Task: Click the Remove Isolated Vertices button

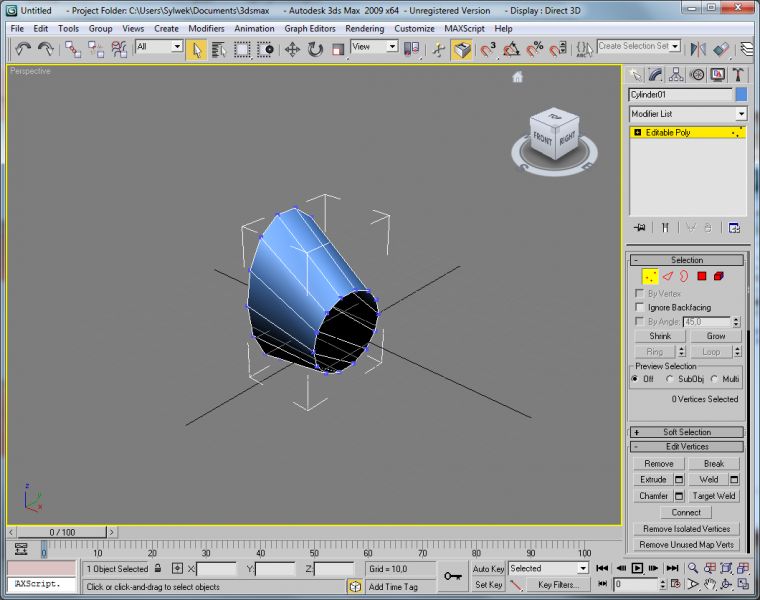Action: click(x=686, y=529)
